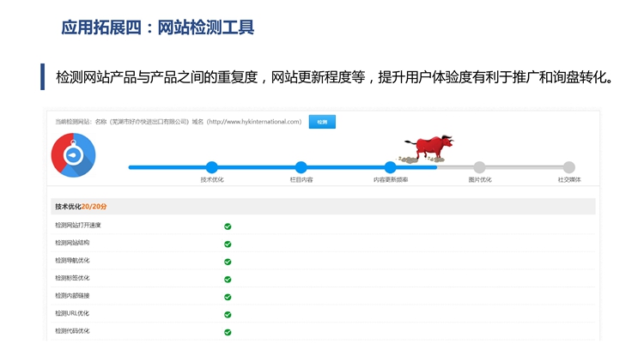Select the 技术优化 step node
Viewport: 644px width, 362px height.
212,167
